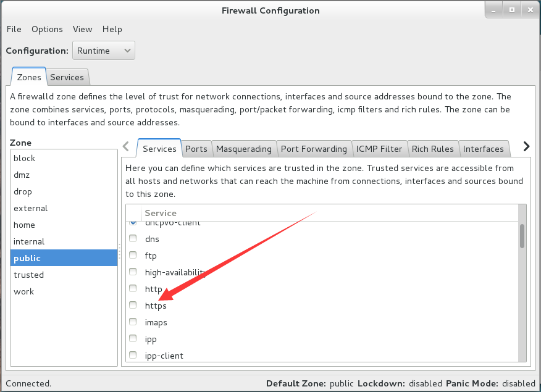Select the trusted zone
The image size is (541, 392).
pyautogui.click(x=64, y=275)
